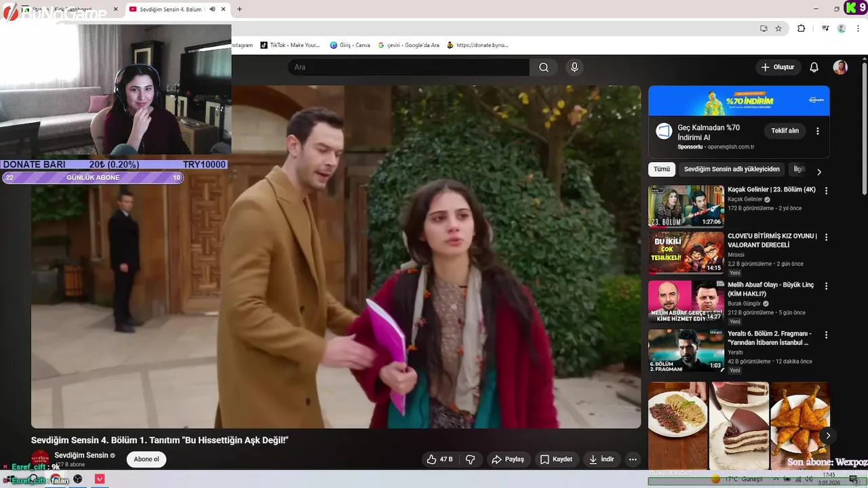Open the chocolate cake shorts thumbnail
The width and height of the screenshot is (868, 488).
[739, 426]
